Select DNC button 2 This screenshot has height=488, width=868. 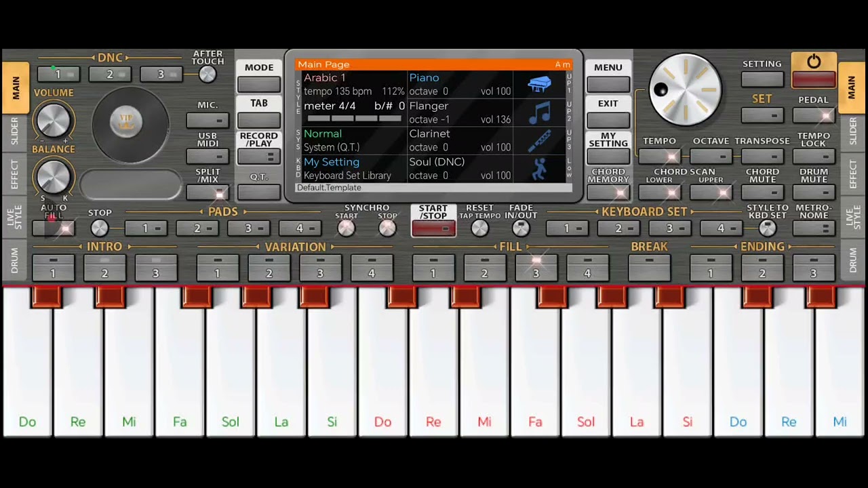[110, 74]
